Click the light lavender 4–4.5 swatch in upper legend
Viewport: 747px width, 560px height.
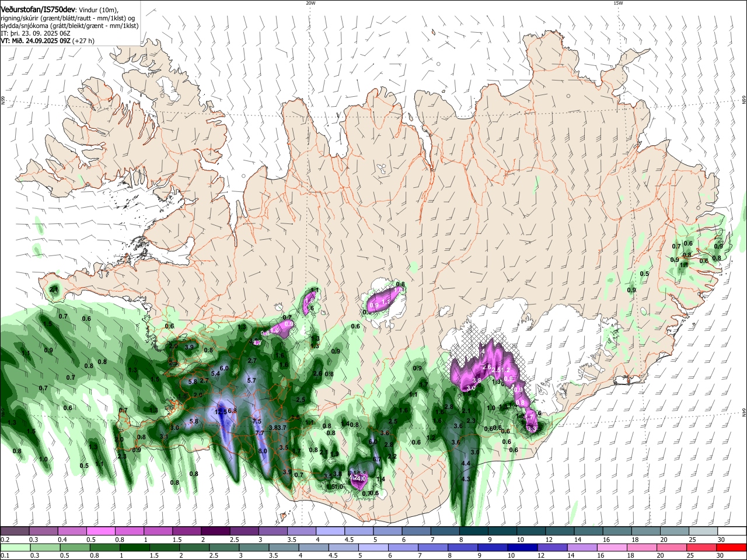[330, 531]
